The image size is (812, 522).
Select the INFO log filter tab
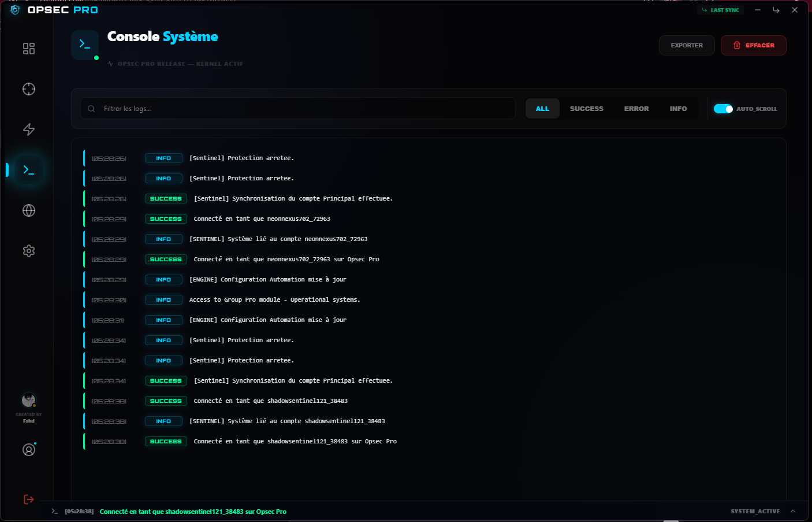point(678,109)
